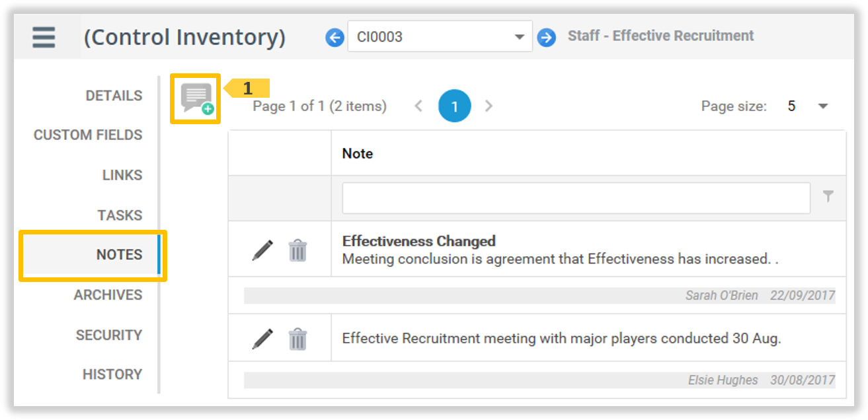Open the Custom Fields tab
The width and height of the screenshot is (868, 420).
(88, 135)
